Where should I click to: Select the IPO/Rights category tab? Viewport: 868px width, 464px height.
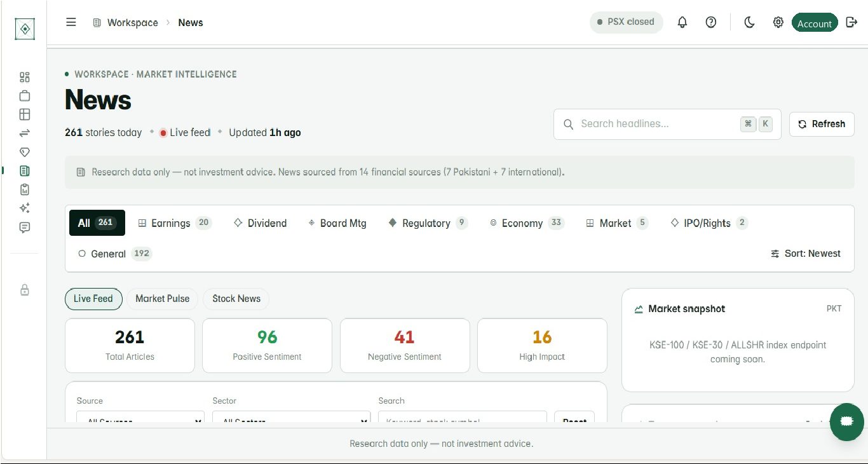point(709,223)
